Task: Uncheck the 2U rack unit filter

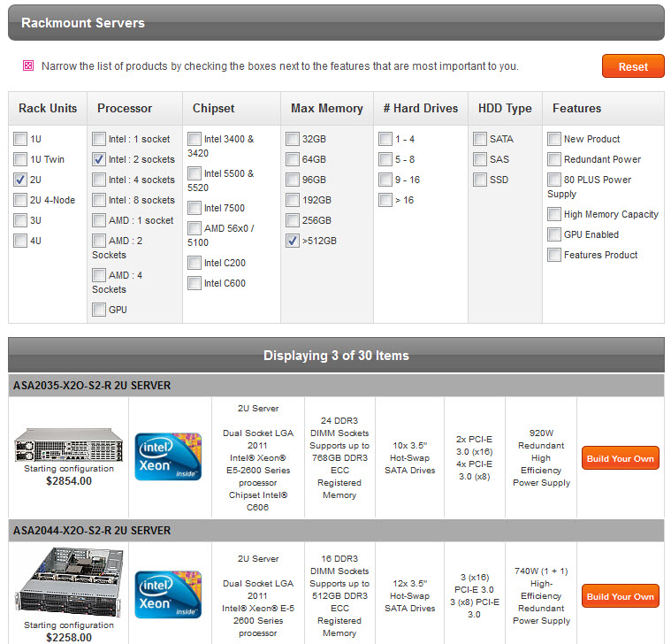Action: point(20,180)
